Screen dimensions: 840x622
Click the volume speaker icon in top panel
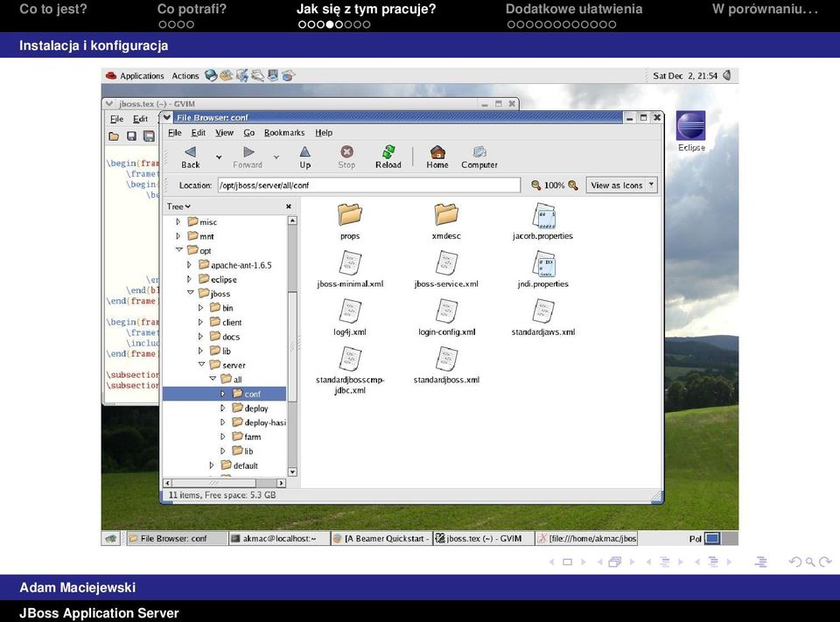tap(727, 75)
